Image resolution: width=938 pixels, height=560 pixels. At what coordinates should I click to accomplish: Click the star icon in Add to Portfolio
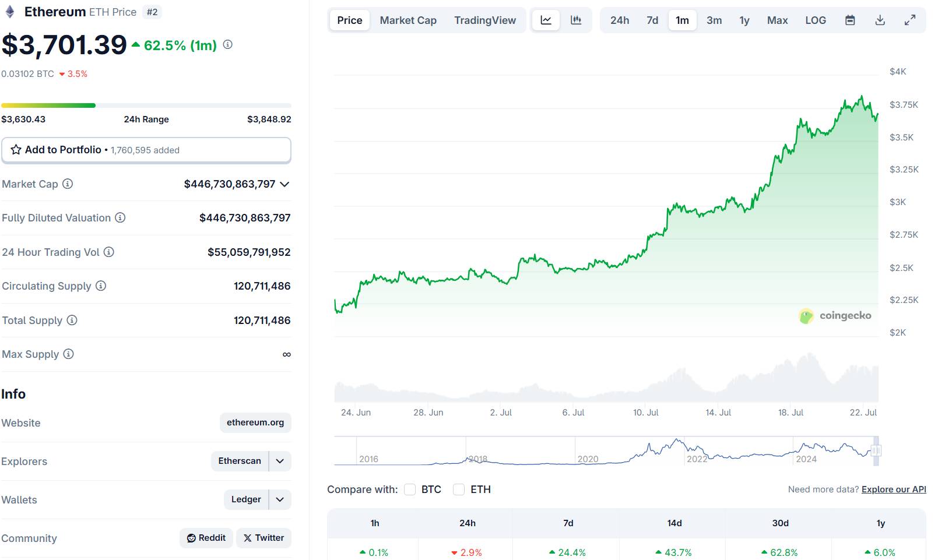(16, 150)
